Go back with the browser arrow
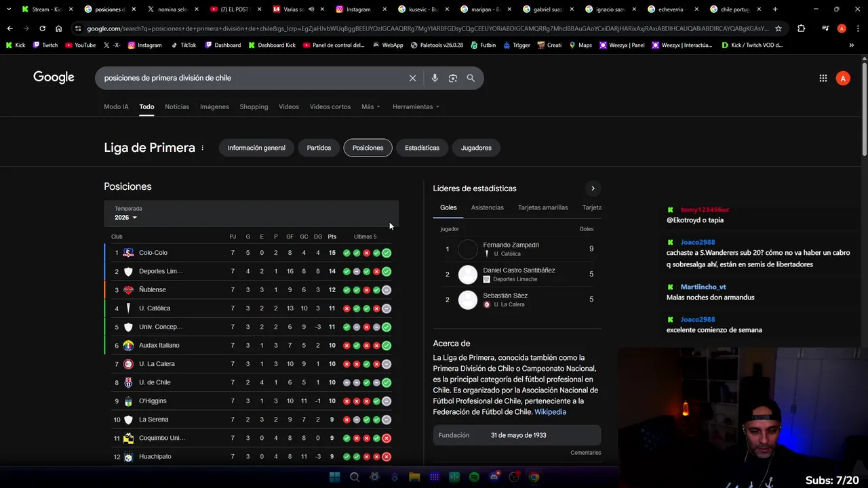The width and height of the screenshot is (868, 488). (9, 28)
